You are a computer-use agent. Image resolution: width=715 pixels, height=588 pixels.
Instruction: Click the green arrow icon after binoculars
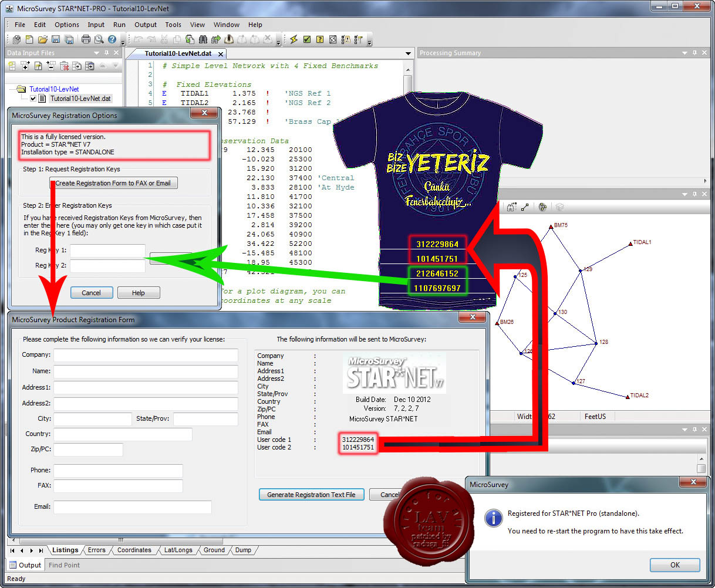coord(216,39)
